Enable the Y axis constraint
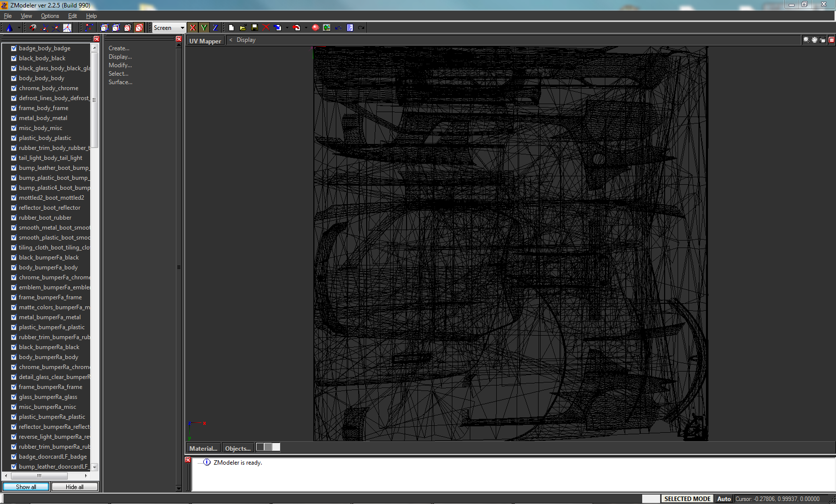 coord(204,27)
